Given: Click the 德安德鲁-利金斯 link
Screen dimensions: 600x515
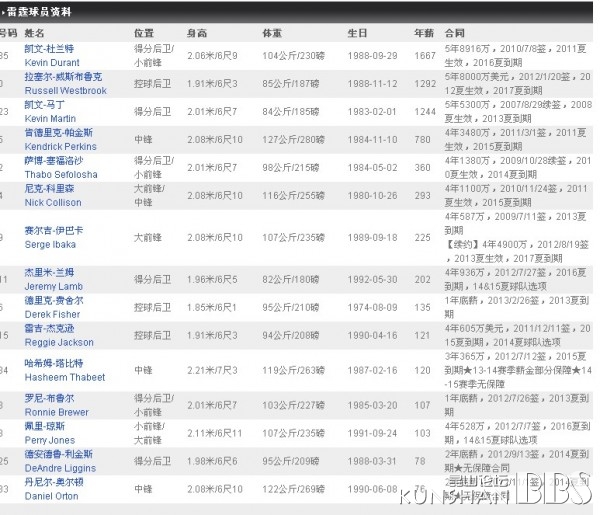Looking at the screenshot, I should click(59, 454).
